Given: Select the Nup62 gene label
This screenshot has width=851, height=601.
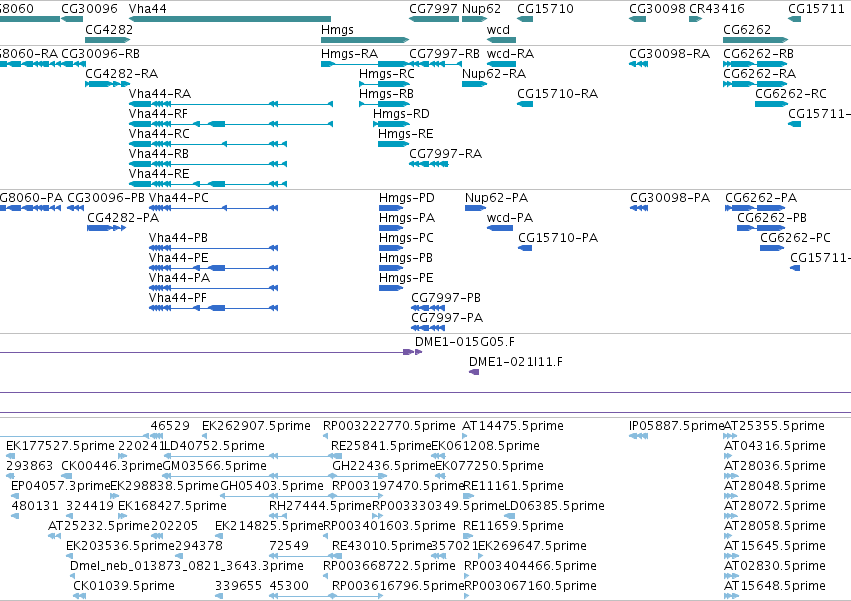Looking at the screenshot, I should click(481, 9).
